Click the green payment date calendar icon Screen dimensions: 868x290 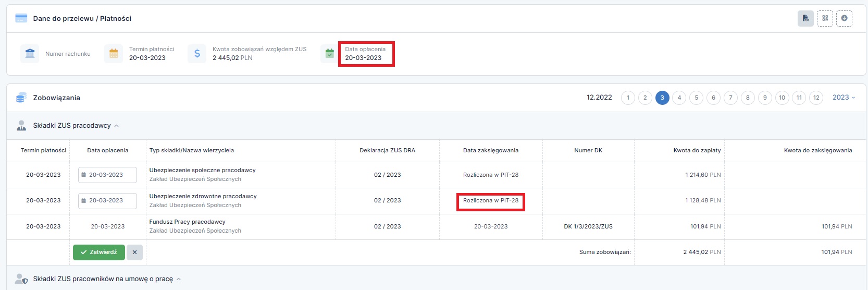329,54
